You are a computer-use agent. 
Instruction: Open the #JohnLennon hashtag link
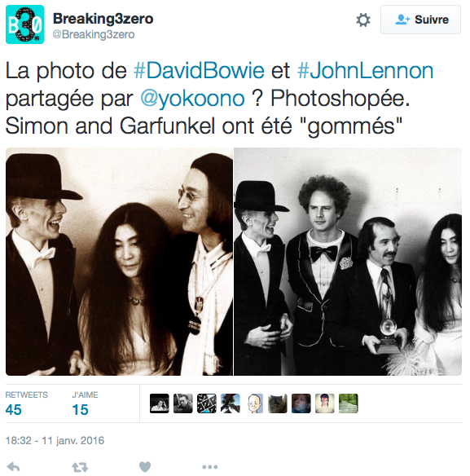(365, 71)
